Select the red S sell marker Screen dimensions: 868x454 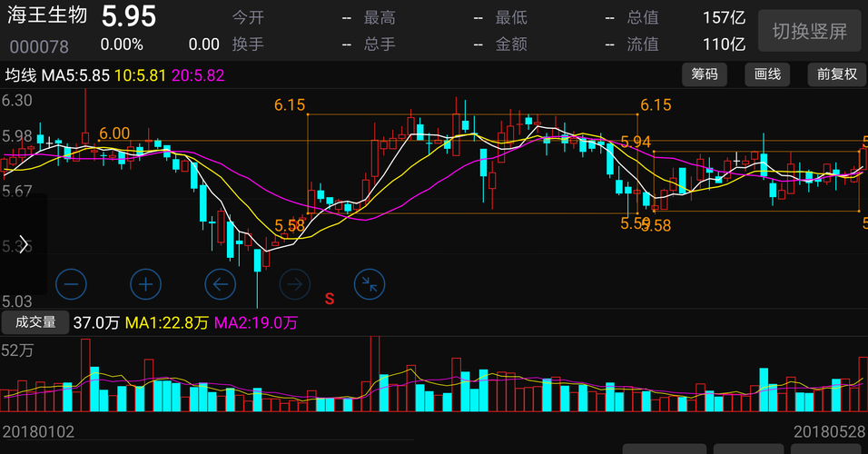click(330, 299)
